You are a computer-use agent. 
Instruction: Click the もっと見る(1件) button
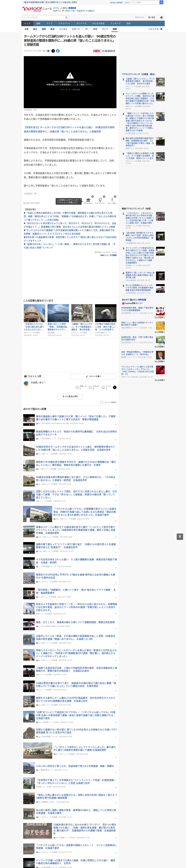[70, 396]
